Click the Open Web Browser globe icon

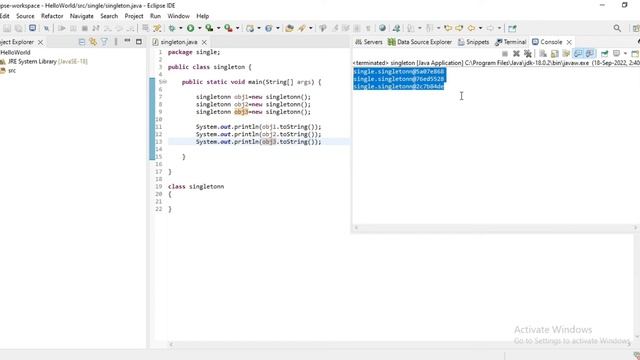coord(382,28)
